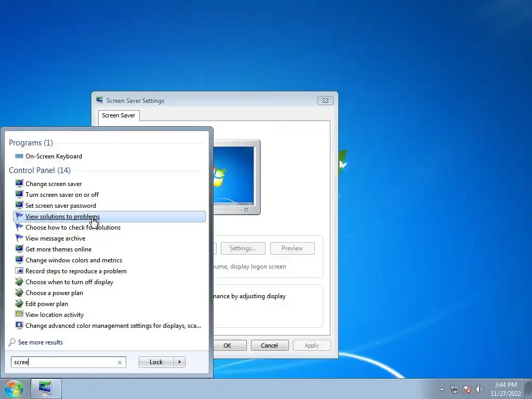Open On-Screen Keyboard program icon

[x=19, y=156]
